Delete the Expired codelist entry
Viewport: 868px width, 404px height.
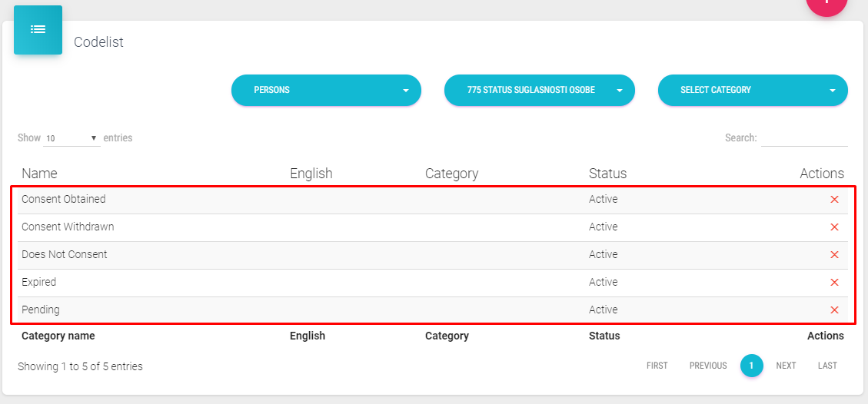coord(834,283)
